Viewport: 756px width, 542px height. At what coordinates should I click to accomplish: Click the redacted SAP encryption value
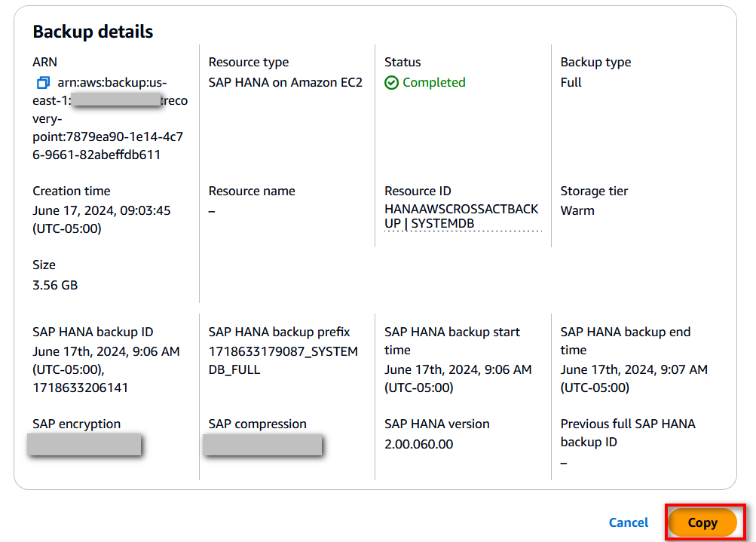tap(84, 444)
